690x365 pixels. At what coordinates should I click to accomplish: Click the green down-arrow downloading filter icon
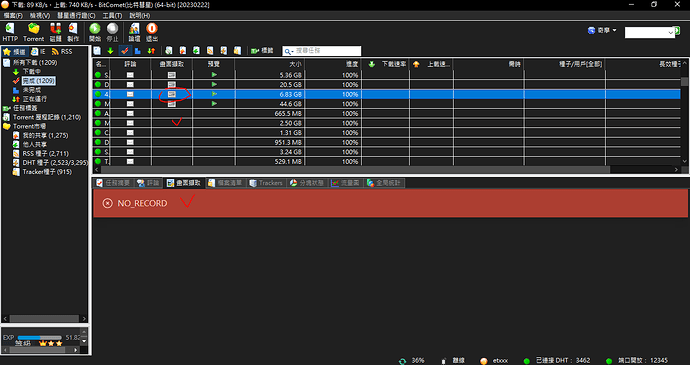(x=110, y=51)
